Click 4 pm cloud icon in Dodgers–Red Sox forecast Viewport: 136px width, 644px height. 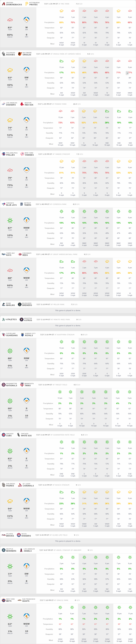point(107,111)
